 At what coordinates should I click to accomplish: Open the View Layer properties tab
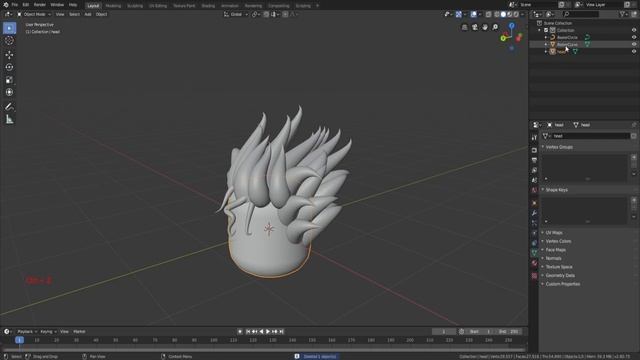coord(534,170)
